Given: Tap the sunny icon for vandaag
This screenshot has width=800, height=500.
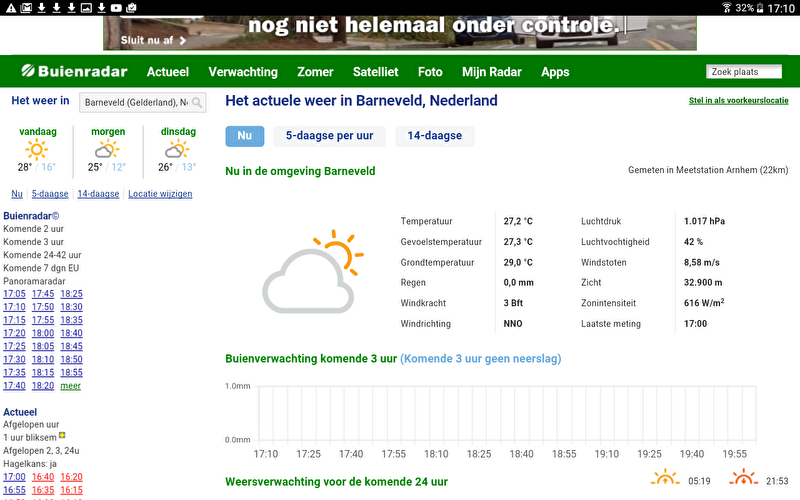Looking at the screenshot, I should [36, 151].
